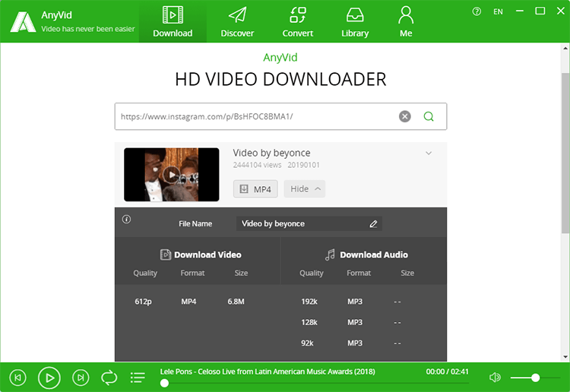Viewport: 570px width, 392px height.
Task: Open the Download tab
Action: tap(173, 22)
